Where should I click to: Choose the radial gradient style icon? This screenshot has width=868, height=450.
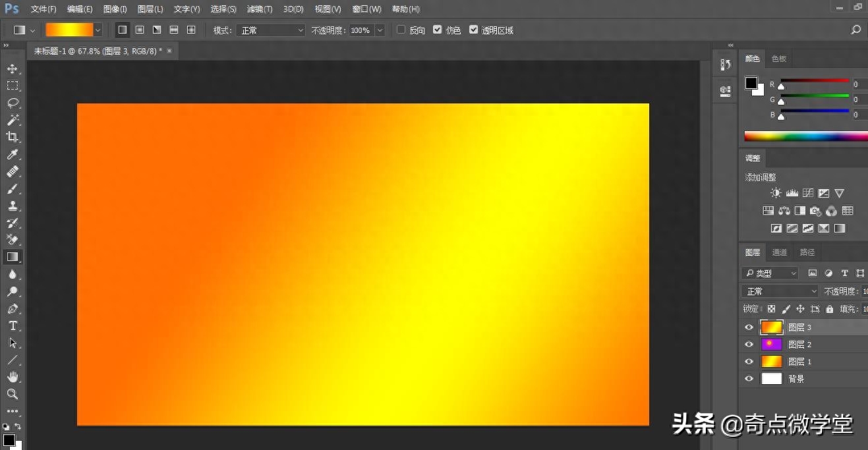pyautogui.click(x=140, y=30)
